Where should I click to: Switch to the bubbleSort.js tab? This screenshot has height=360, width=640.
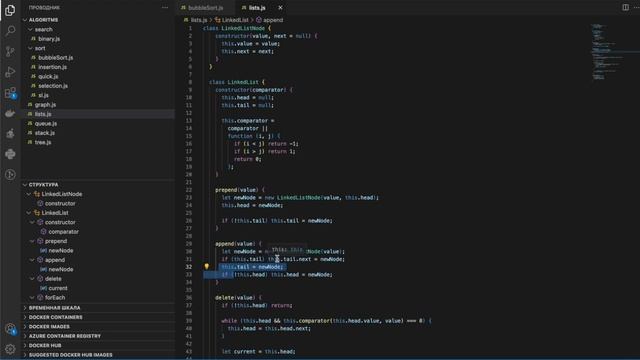[x=206, y=7]
